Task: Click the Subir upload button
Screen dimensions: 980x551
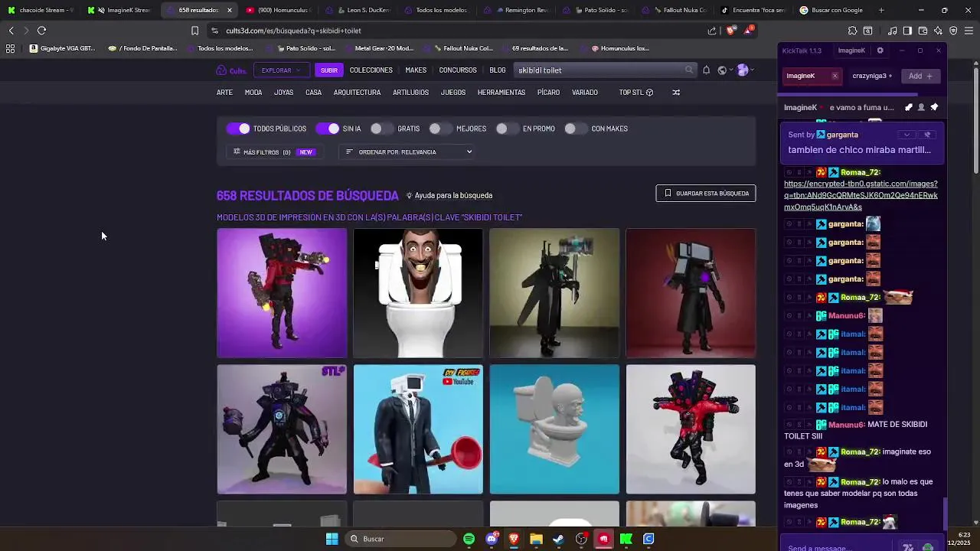Action: (x=329, y=70)
